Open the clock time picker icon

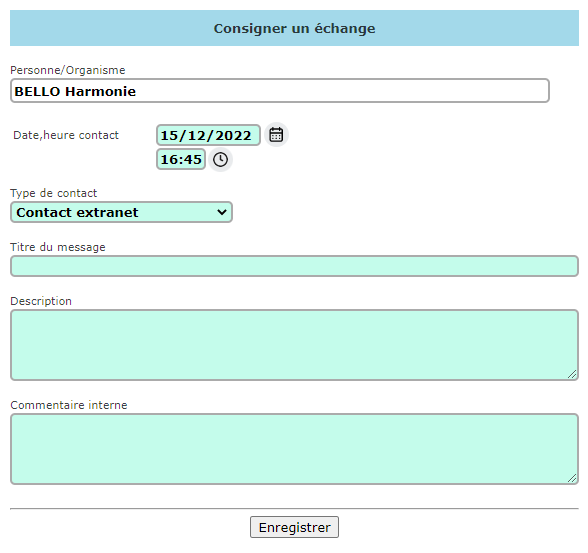[x=220, y=159]
